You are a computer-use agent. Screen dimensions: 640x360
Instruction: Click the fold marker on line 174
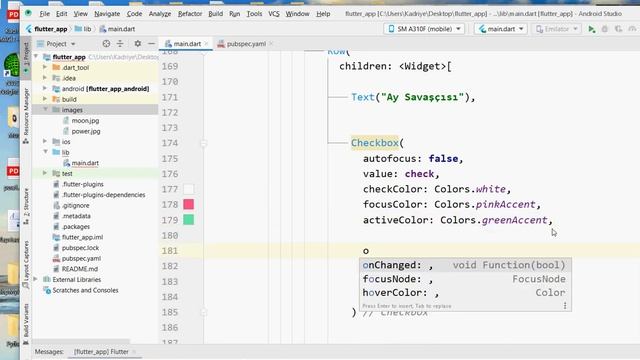(x=203, y=143)
